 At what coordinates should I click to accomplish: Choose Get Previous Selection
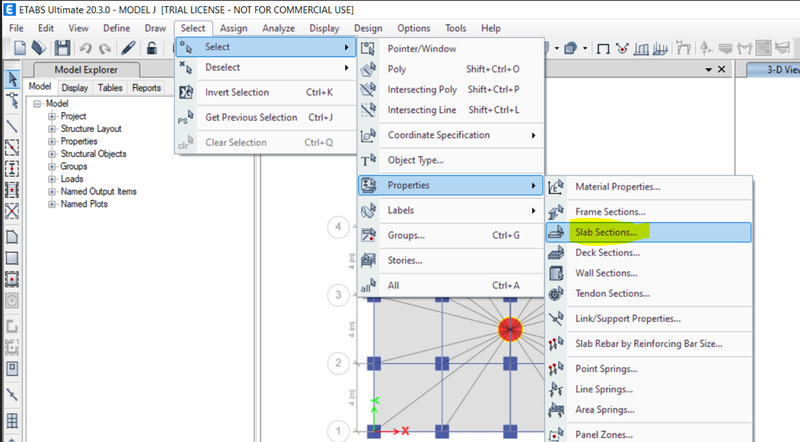[266, 117]
